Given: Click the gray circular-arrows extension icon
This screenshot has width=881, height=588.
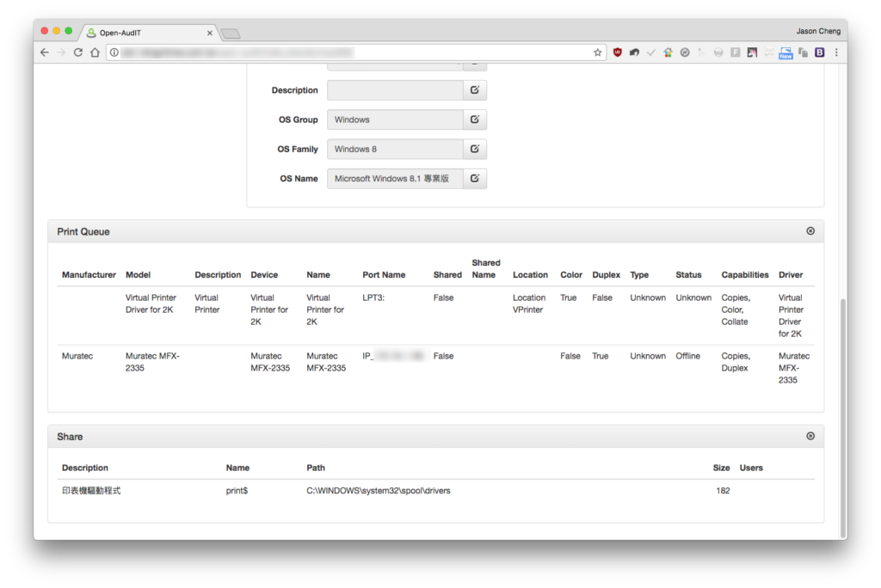Looking at the screenshot, I should (685, 52).
